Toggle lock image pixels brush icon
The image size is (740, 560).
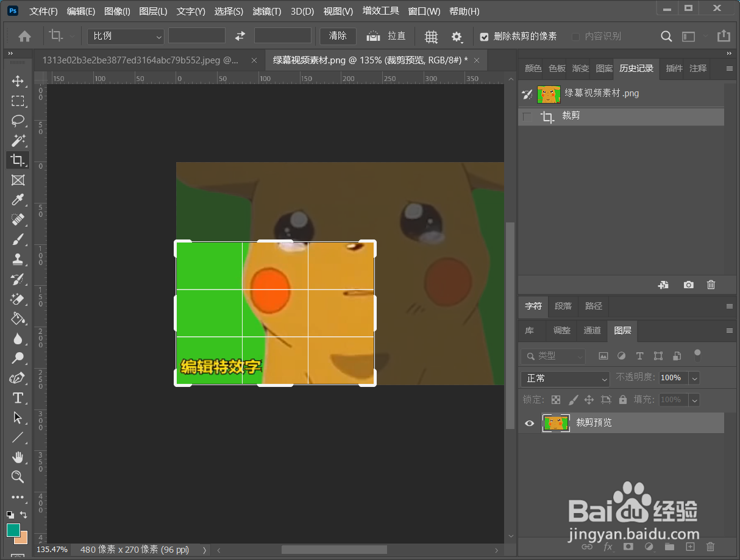pos(573,400)
